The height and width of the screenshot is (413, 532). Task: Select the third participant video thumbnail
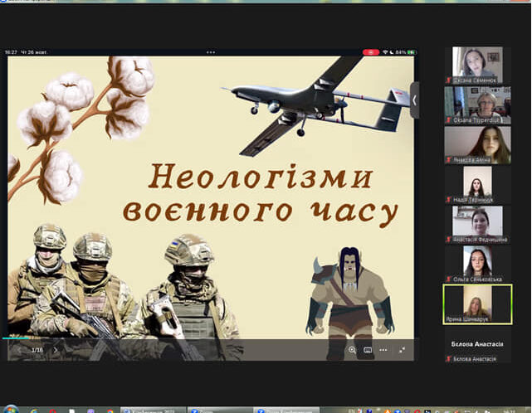click(476, 143)
